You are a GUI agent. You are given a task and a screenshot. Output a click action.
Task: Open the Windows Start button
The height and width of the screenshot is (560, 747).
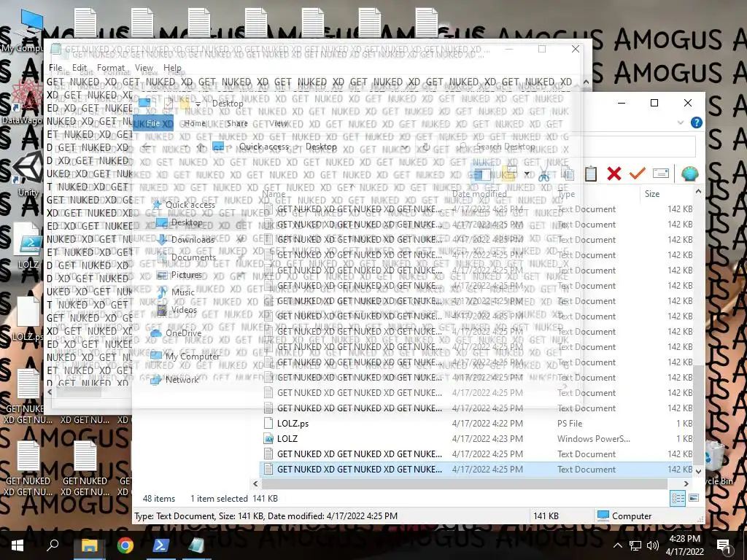coord(18,545)
